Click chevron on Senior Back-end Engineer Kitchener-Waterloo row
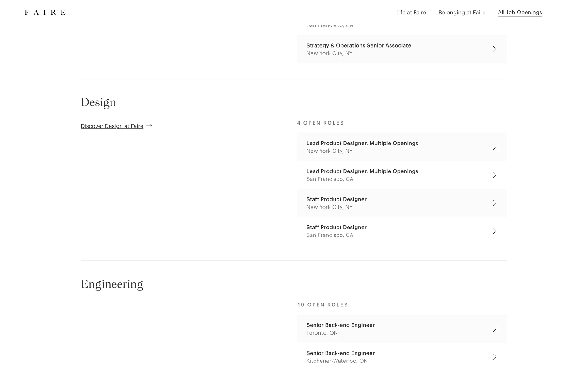Image resolution: width=588 pixels, height=368 pixels. pos(494,357)
